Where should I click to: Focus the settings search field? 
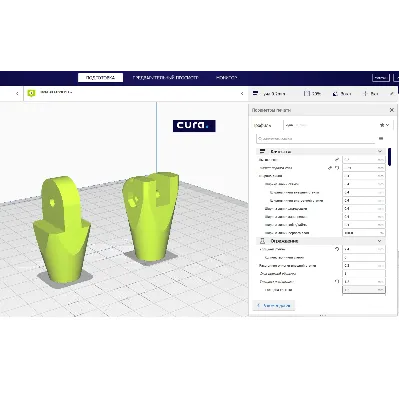point(315,138)
